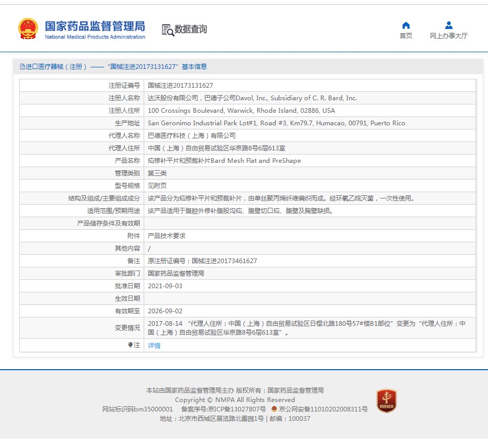Click the national emblem logo

[28, 29]
